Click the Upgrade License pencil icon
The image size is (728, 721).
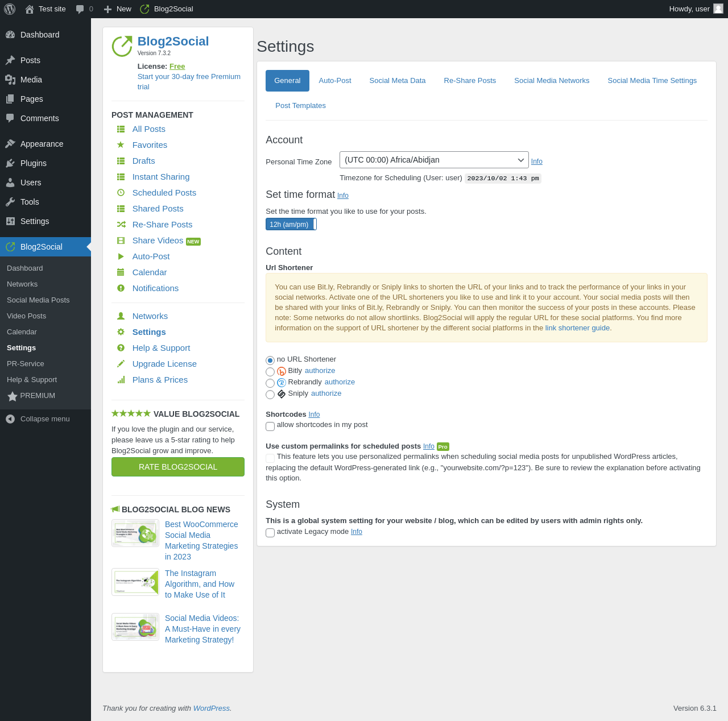click(x=121, y=364)
